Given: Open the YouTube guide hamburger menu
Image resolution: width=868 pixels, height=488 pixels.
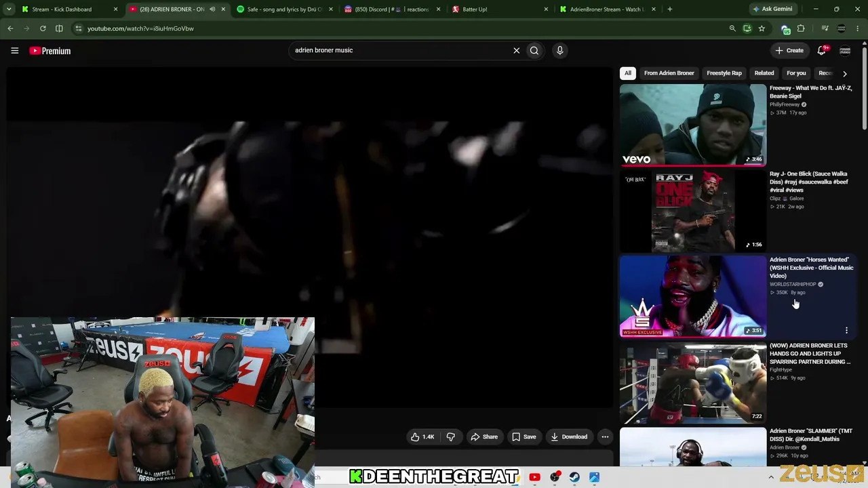Looking at the screenshot, I should [14, 50].
